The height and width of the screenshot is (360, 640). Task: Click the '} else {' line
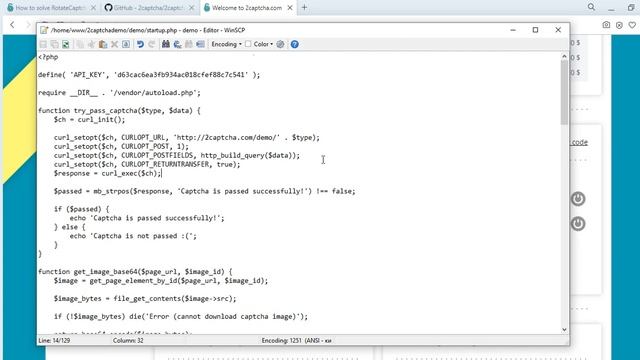point(70,227)
